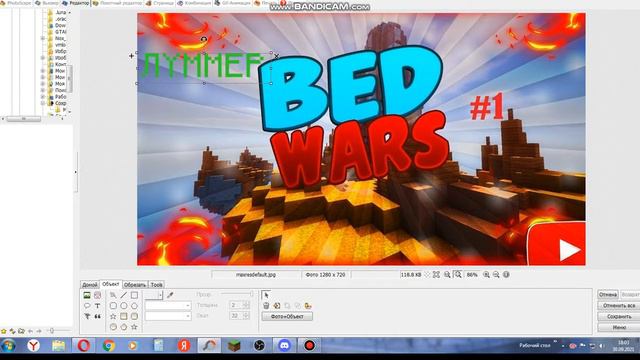Adjust the opacity slider
The image size is (640, 360).
click(x=237, y=294)
